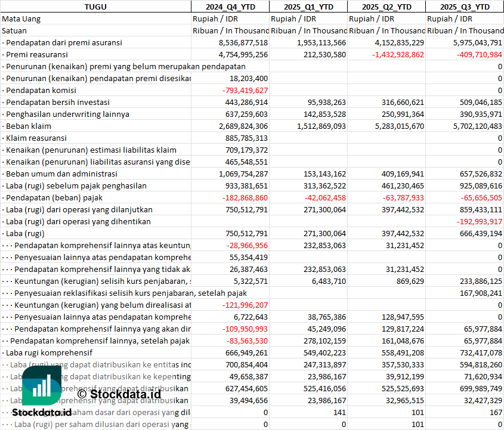Click the Stockdata.id bar chart logo
504x430 pixels.
[x=42, y=385]
